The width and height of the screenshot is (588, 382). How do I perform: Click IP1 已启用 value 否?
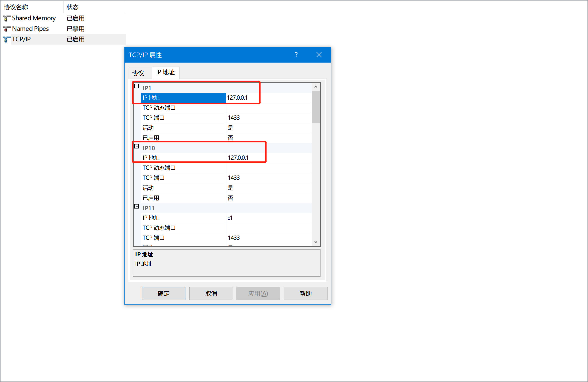[230, 138]
